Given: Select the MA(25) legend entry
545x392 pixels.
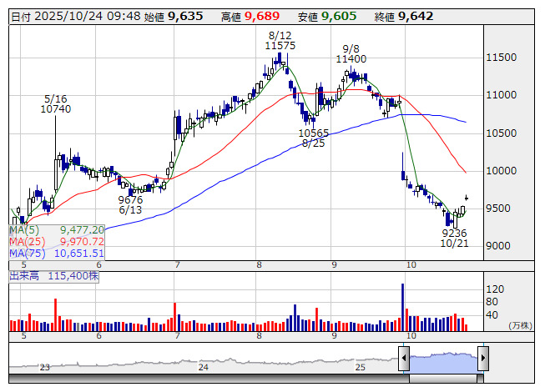Looking at the screenshot, I should click(x=57, y=241).
